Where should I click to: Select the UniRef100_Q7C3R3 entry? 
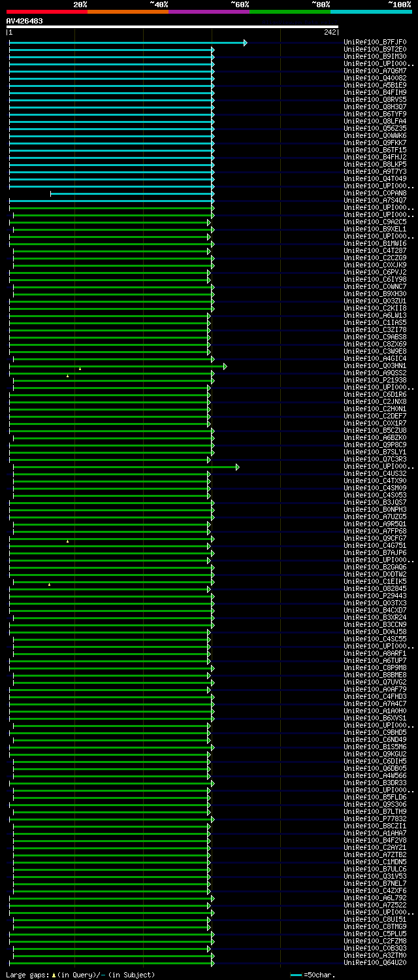tap(375, 460)
